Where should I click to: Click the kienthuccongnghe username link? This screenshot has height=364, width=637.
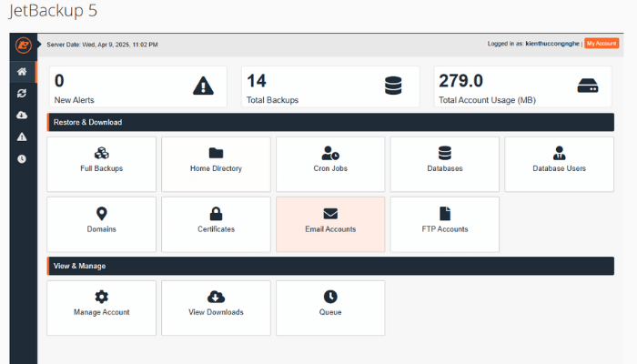coord(552,44)
